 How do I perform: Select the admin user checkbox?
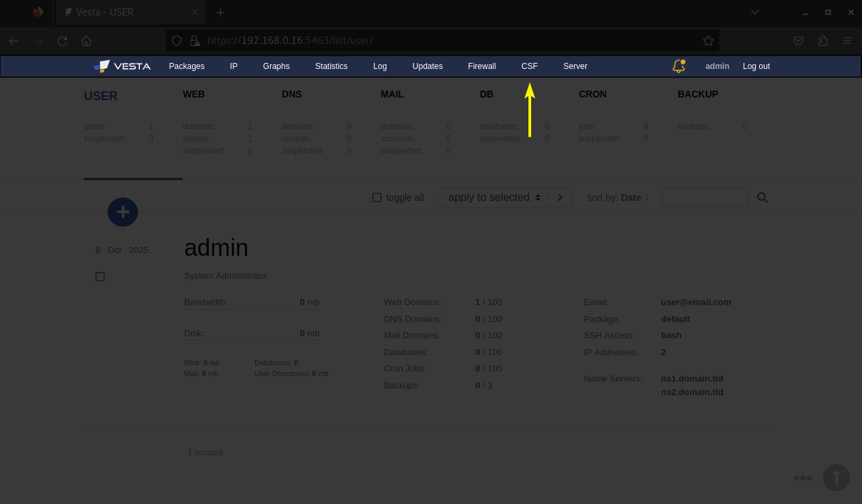tap(100, 277)
